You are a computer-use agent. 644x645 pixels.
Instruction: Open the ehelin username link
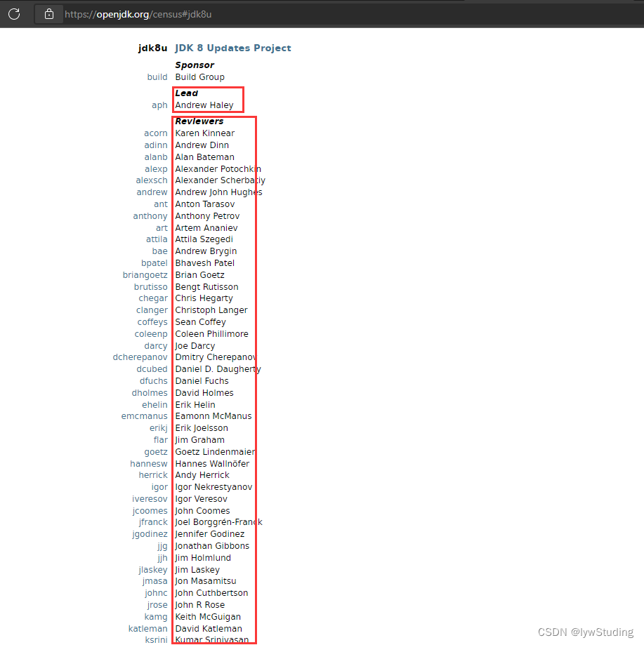[x=155, y=405]
